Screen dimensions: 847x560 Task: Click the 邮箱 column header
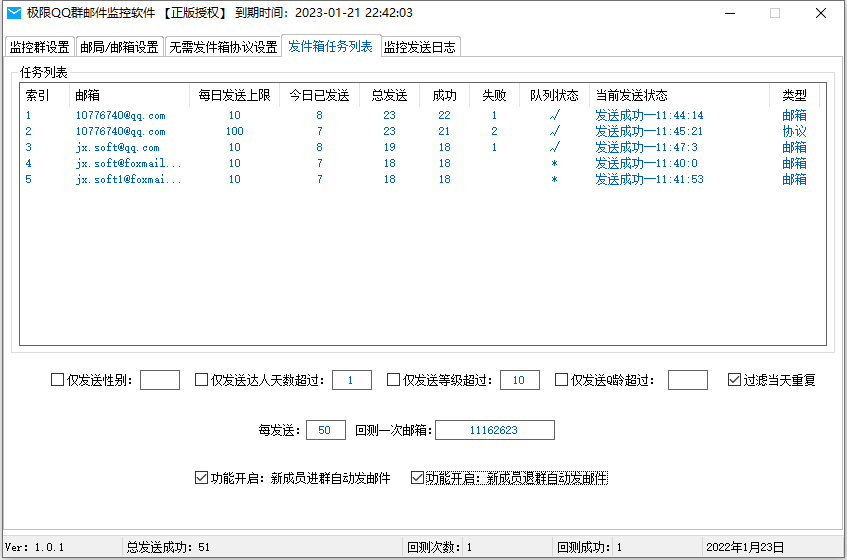tap(129, 95)
